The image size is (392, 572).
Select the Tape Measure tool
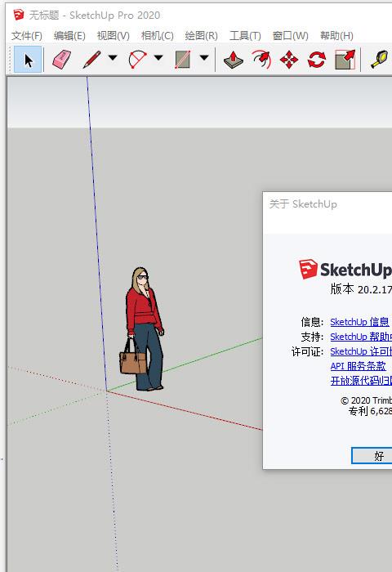click(x=379, y=60)
